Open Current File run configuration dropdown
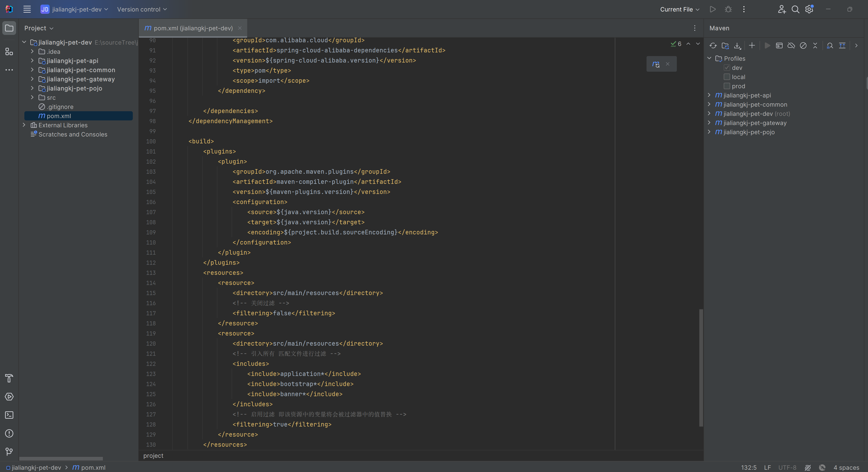Viewport: 868px width, 472px height. 680,9
